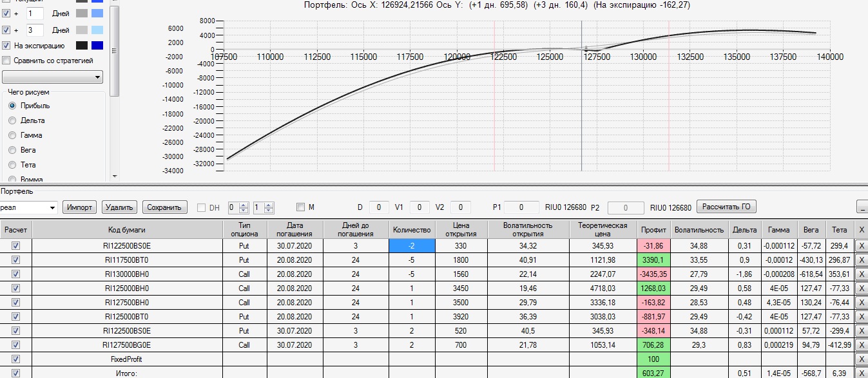Pick light blue swatch for +1 Дней
This screenshot has height=378, width=868.
coord(97,13)
